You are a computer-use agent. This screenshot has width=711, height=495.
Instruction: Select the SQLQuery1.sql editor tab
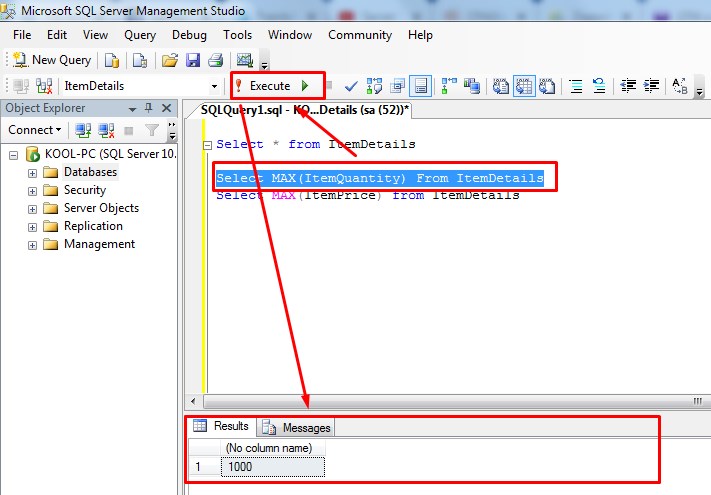305,110
